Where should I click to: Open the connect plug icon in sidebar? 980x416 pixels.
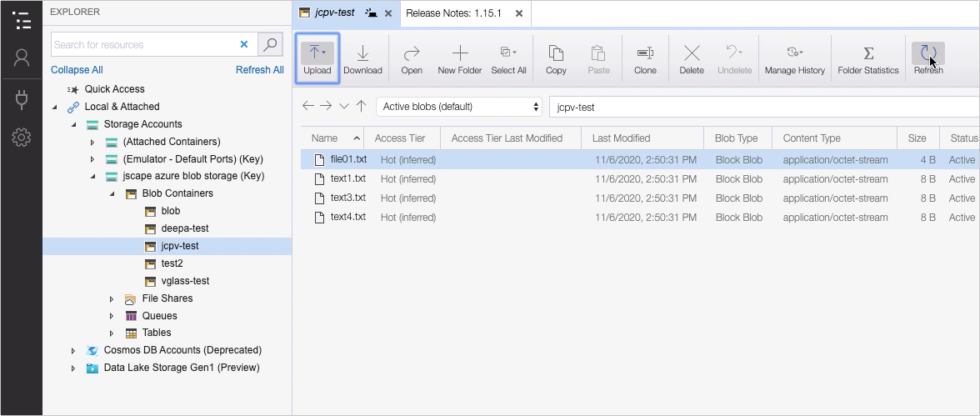click(x=22, y=99)
